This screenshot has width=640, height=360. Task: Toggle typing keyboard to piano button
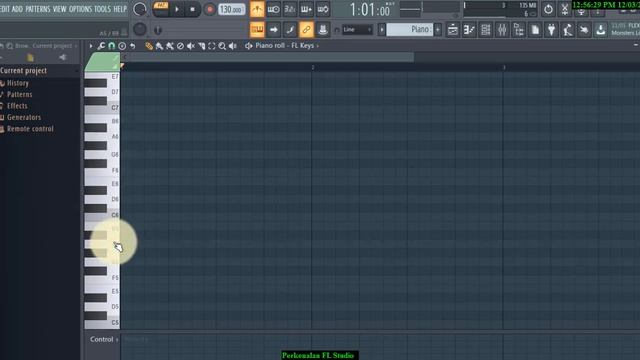click(257, 29)
